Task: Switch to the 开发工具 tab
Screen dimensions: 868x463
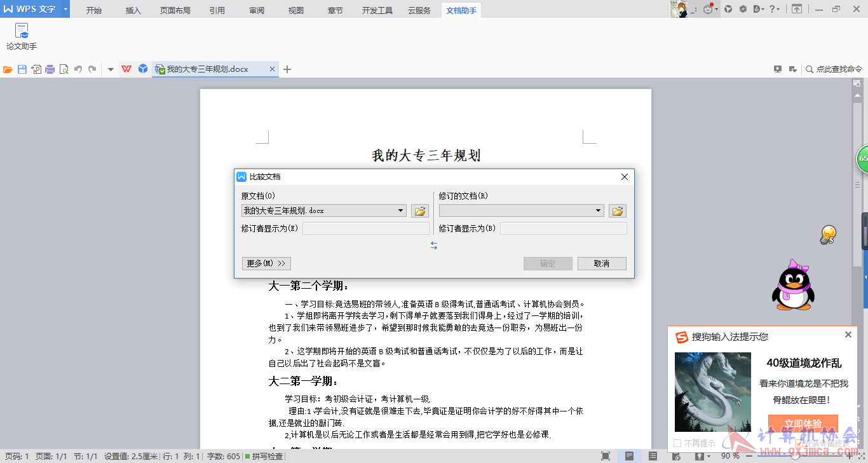Action: click(x=377, y=10)
